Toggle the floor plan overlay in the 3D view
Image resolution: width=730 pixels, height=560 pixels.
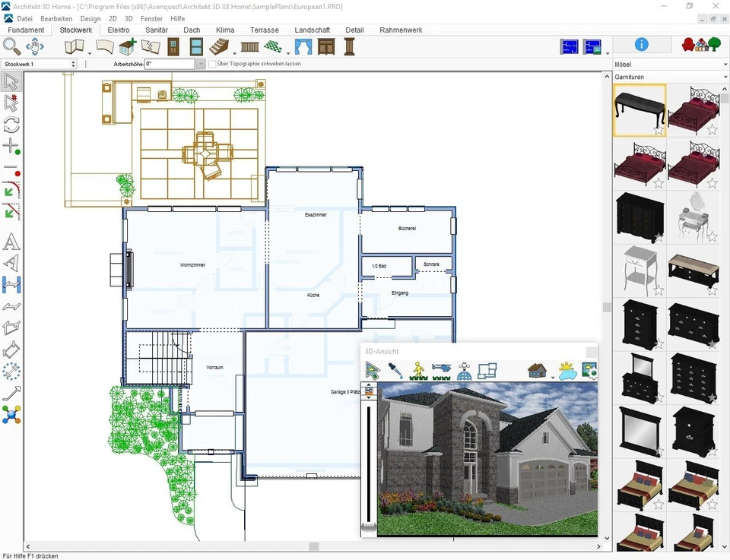[x=487, y=371]
